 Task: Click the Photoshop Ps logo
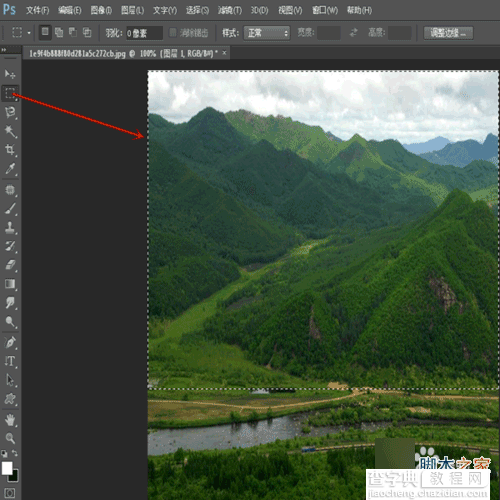pos(9,9)
